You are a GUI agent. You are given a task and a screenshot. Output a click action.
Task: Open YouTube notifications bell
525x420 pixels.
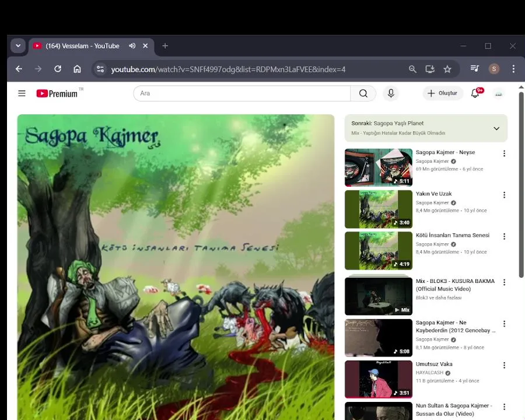click(x=475, y=93)
